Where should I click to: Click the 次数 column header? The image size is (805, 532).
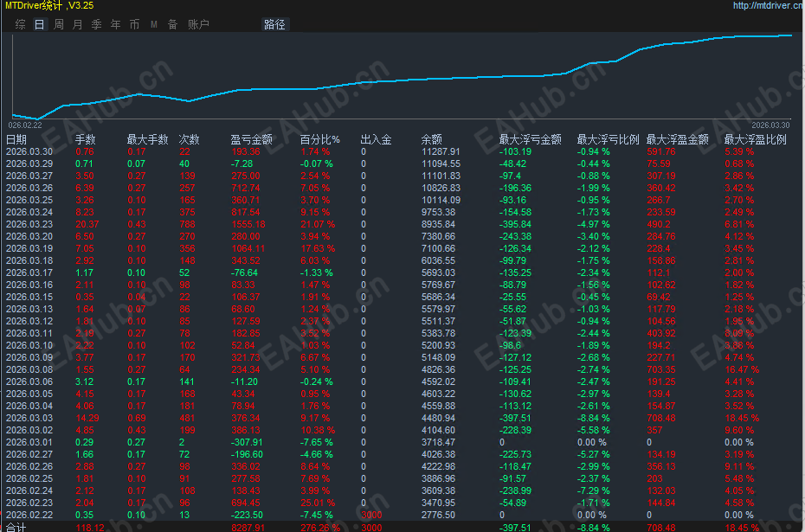point(189,139)
